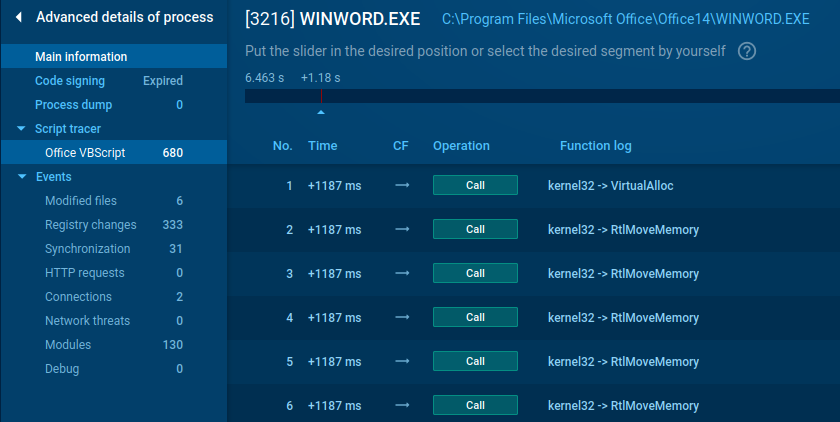840x422 pixels.
Task: Collapse the Script tracer section
Action: (x=21, y=129)
